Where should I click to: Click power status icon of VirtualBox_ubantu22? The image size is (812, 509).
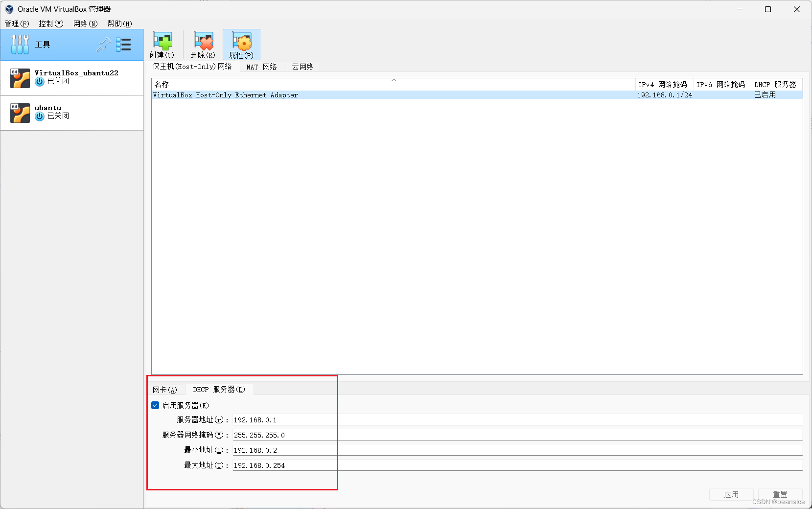(x=40, y=82)
